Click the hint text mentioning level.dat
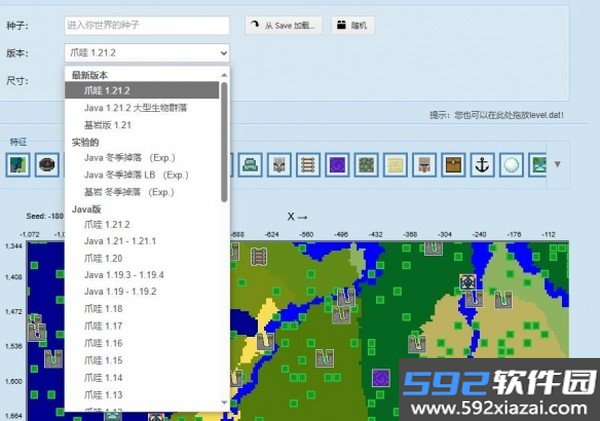600x421 pixels. 496,115
